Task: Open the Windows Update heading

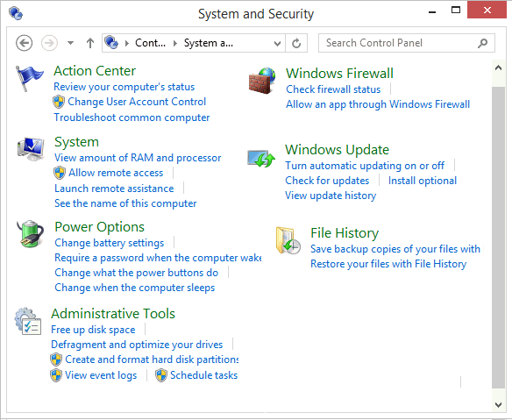Action: coord(338,150)
